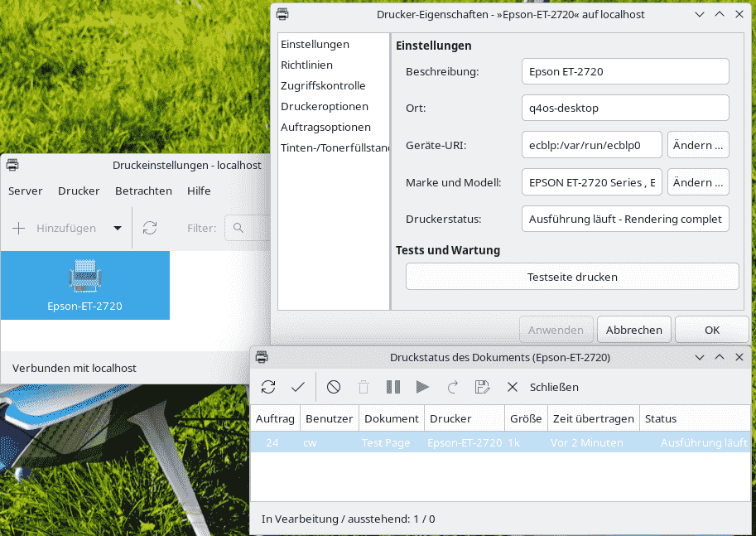Click into the Beschreibung text field
This screenshot has width=756, height=536.
pos(625,71)
